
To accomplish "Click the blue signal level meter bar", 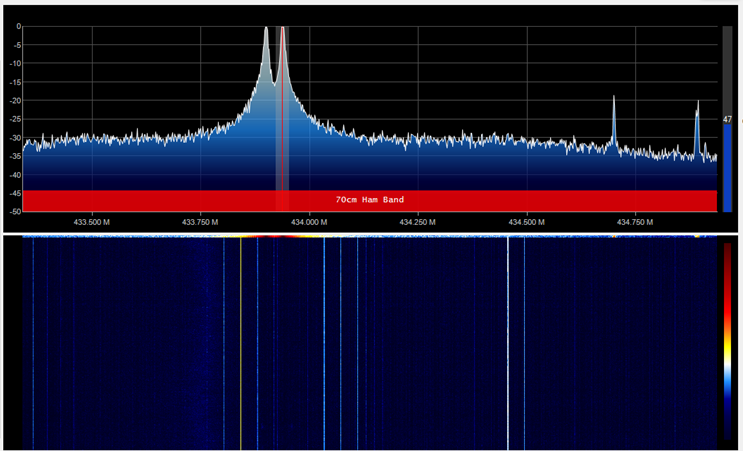I will point(727,168).
